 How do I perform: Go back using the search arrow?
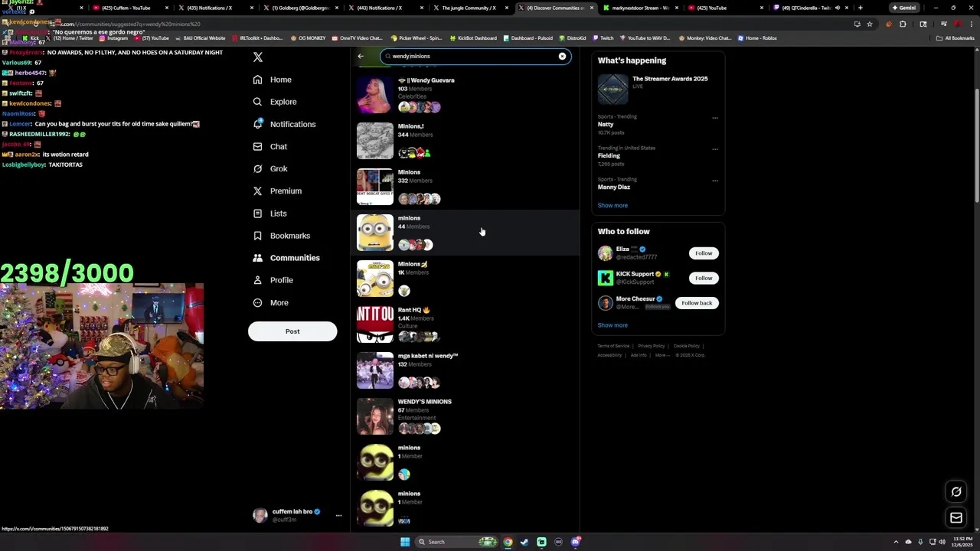coord(361,56)
